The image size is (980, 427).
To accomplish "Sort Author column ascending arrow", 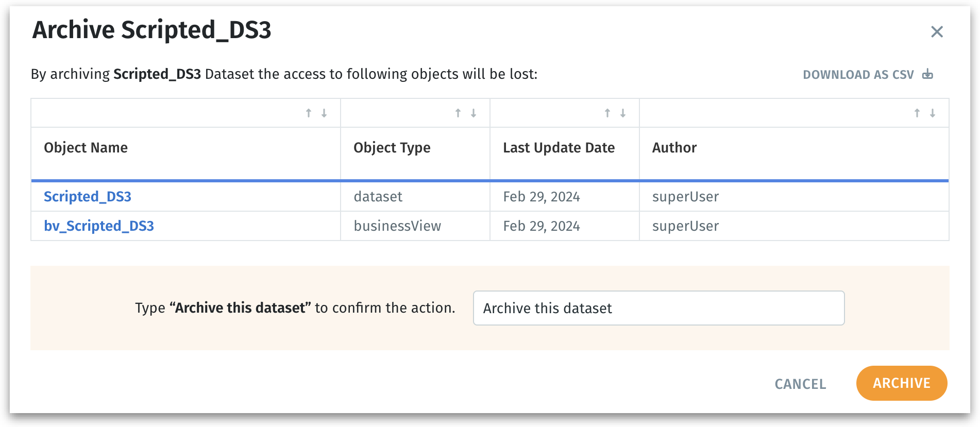I will coord(917,113).
